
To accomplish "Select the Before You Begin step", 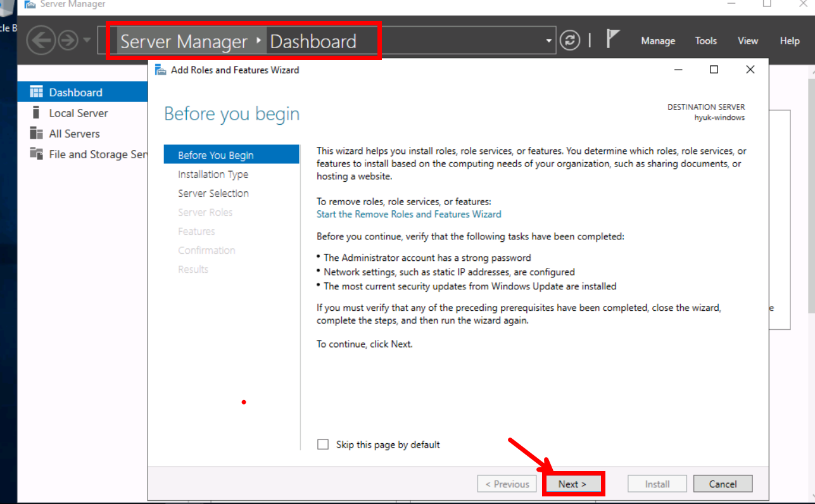I will [231, 155].
